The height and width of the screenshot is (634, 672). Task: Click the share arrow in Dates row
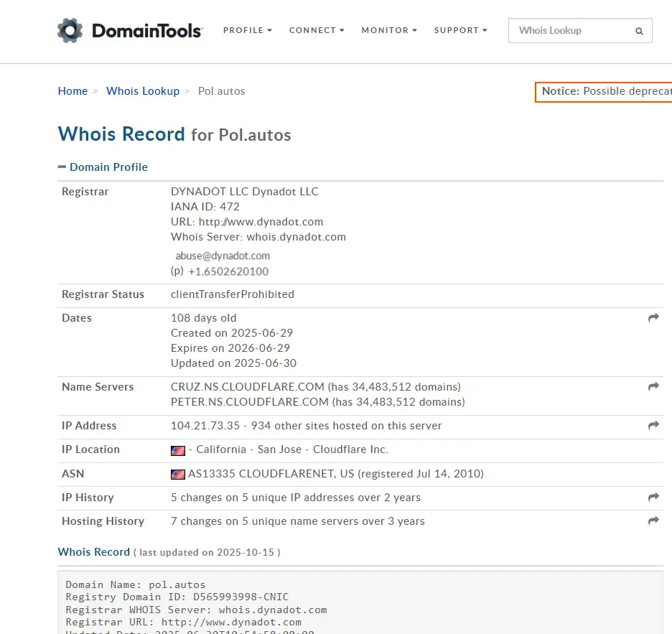pyautogui.click(x=653, y=317)
